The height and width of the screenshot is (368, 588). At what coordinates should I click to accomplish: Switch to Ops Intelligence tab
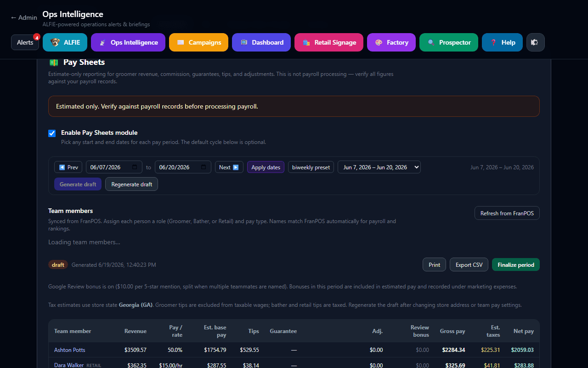(x=128, y=42)
